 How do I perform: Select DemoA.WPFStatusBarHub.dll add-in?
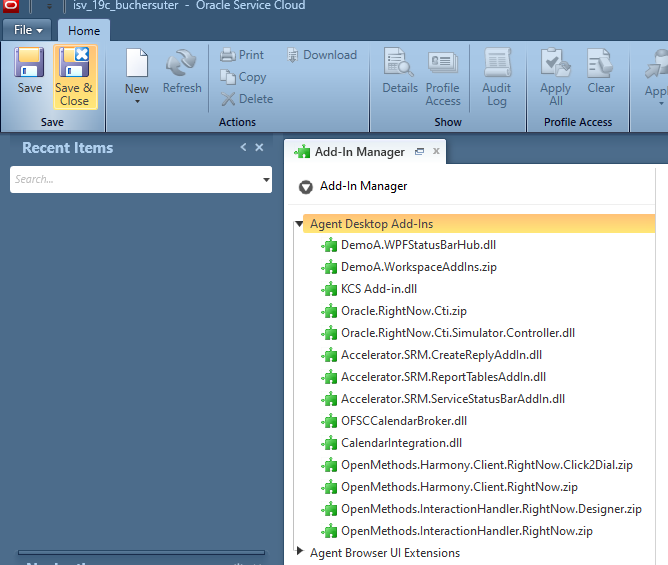418,245
